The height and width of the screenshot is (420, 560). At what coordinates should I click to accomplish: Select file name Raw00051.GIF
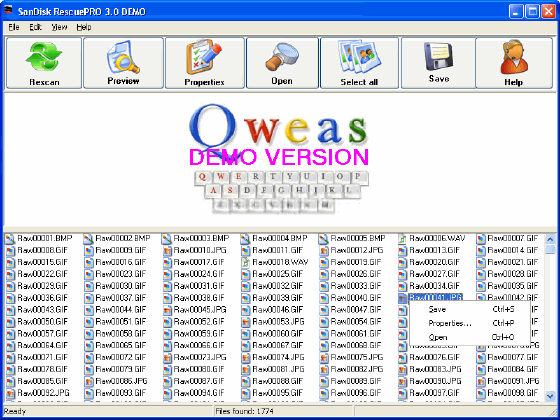click(121, 322)
